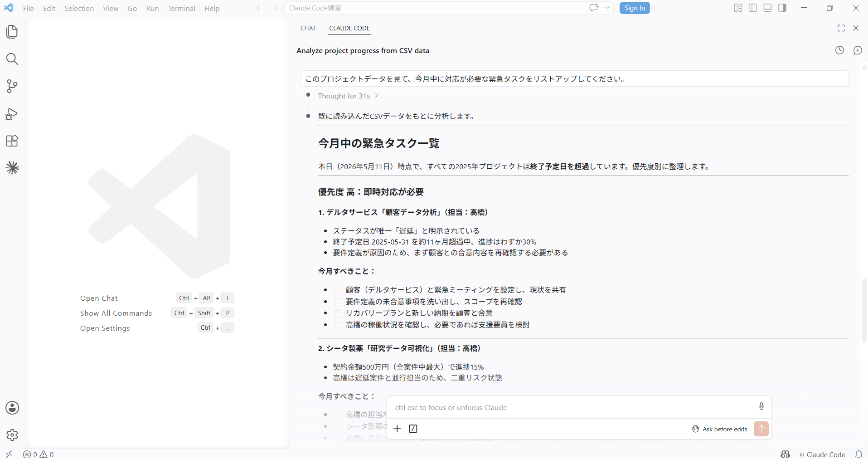The width and height of the screenshot is (868, 459).
Task: Open the Source Control view
Action: (x=12, y=86)
